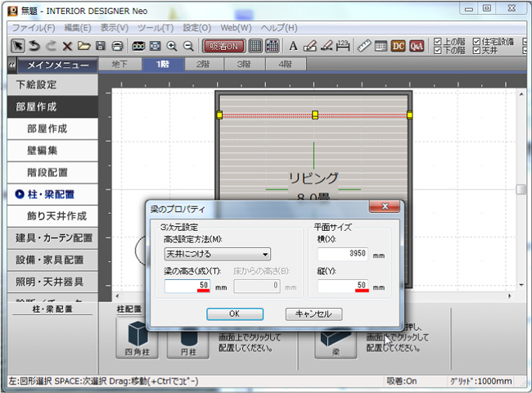Open the DC icon in toolbar
This screenshot has height=393, width=532.
click(x=399, y=46)
